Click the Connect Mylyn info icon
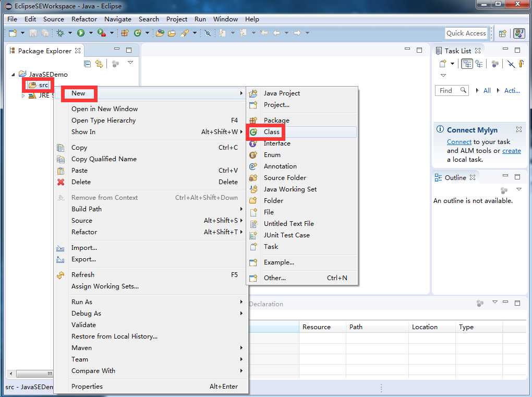Viewport: 532px width, 397px height. click(x=440, y=129)
